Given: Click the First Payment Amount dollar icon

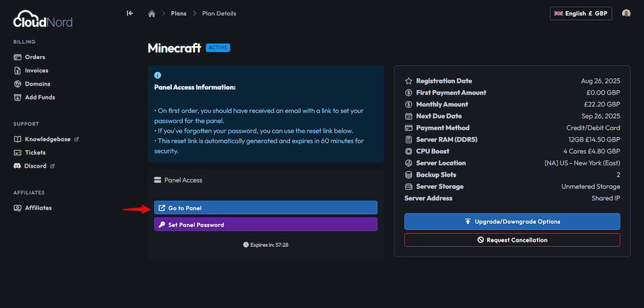Looking at the screenshot, I should click(408, 93).
